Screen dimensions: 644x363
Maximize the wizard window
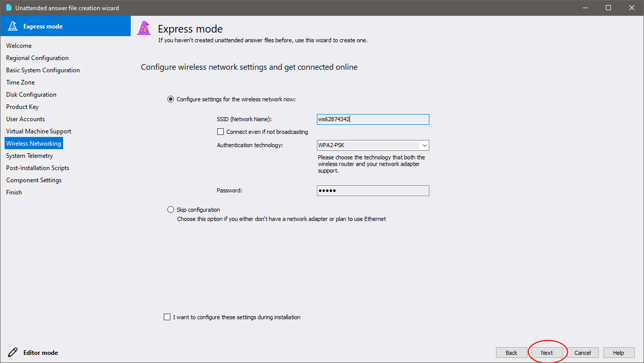click(608, 8)
